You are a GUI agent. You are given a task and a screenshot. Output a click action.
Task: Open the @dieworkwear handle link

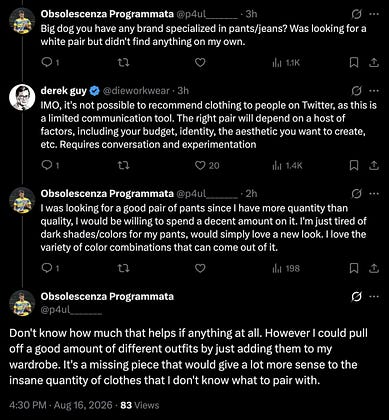tap(136, 91)
